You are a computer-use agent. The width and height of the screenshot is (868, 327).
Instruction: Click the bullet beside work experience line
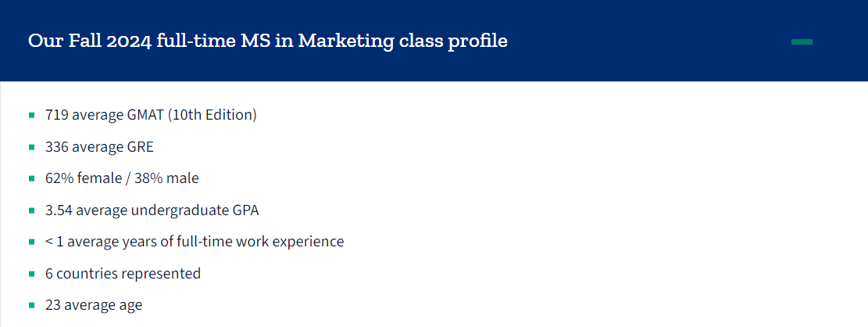(31, 242)
